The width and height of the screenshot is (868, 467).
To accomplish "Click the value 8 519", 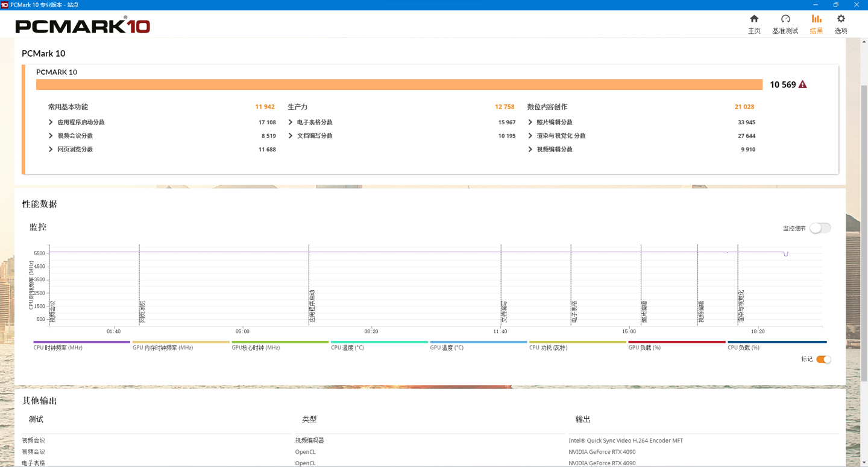I will point(269,136).
